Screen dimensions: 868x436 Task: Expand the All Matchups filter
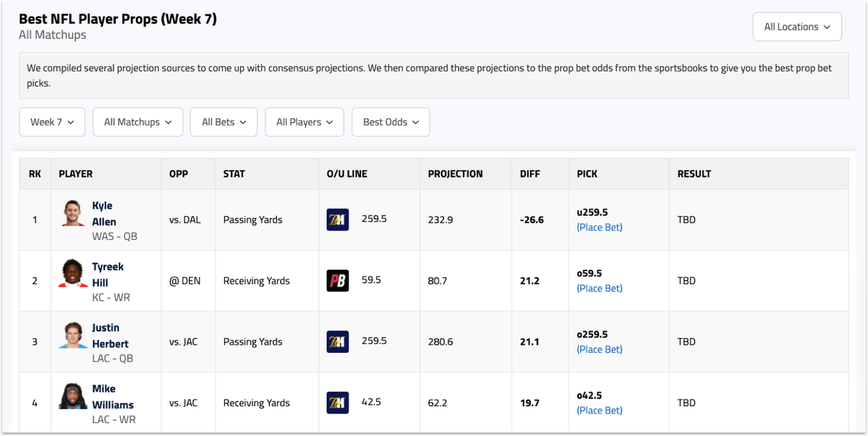pyautogui.click(x=137, y=122)
